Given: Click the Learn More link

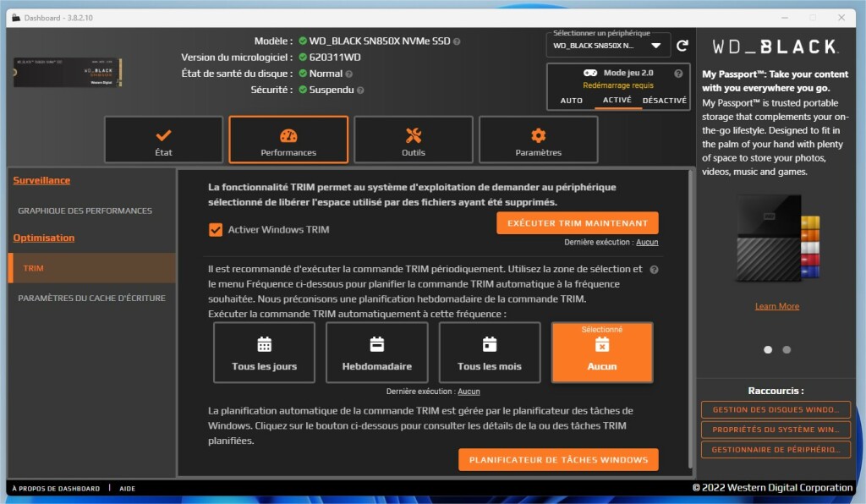Looking at the screenshot, I should pos(776,306).
